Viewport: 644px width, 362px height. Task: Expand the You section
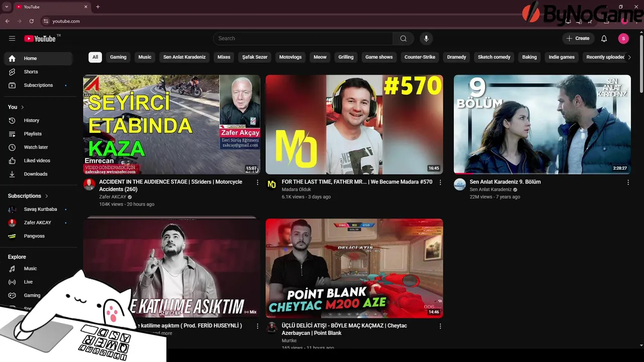(16, 107)
